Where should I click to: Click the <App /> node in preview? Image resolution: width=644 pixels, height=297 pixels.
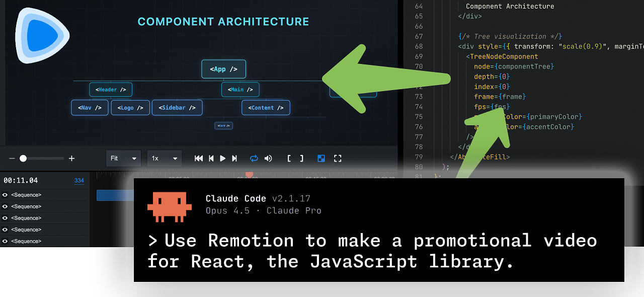[223, 69]
